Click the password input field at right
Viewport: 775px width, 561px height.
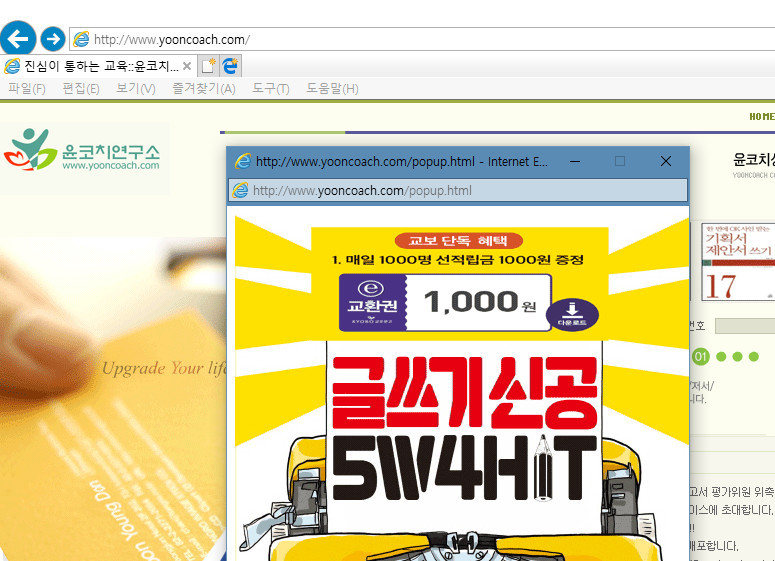745,326
